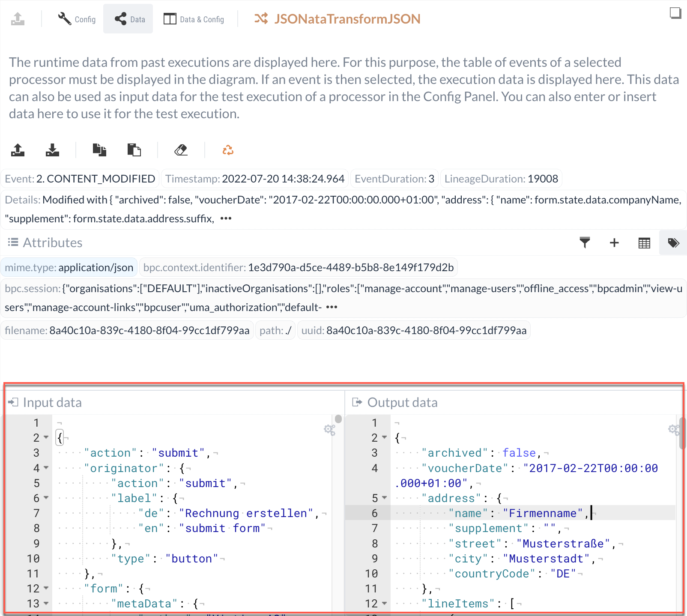The image size is (687, 616).
Task: Collapse address fold arrow in output
Action: point(385,498)
